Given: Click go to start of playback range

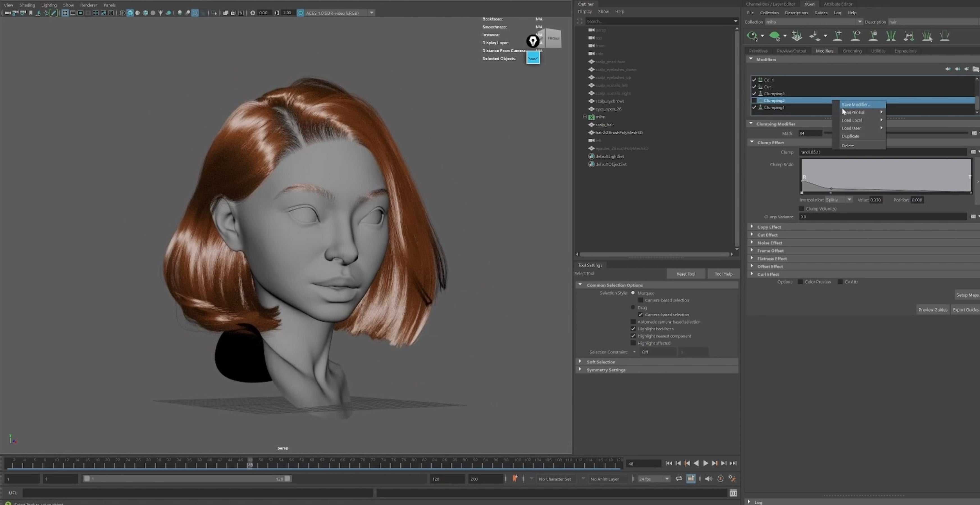Looking at the screenshot, I should [x=668, y=463].
